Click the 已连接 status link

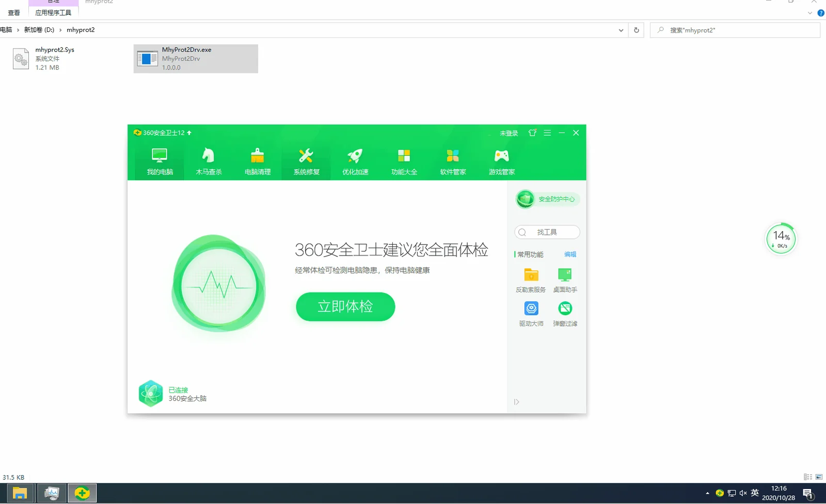click(x=178, y=390)
